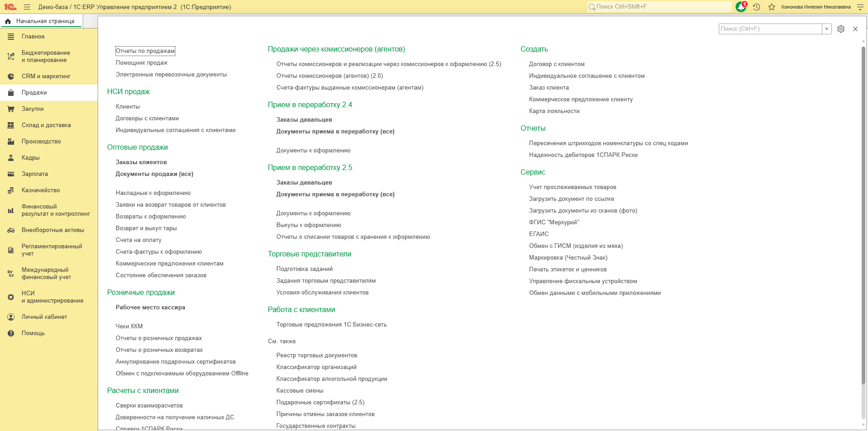The height and width of the screenshot is (431, 868).
Task: Click the CRM и маркетинг pie icon
Action: (x=11, y=76)
